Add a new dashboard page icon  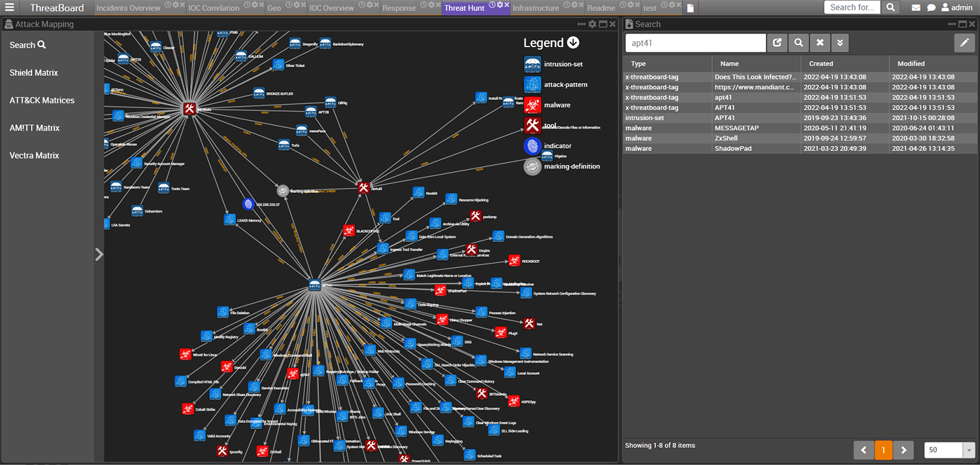pyautogui.click(x=690, y=9)
